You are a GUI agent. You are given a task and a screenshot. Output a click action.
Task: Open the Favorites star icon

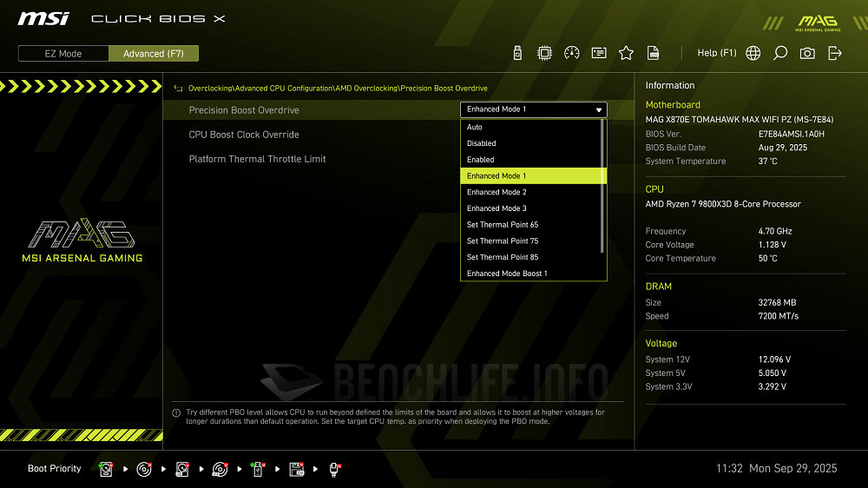[626, 53]
